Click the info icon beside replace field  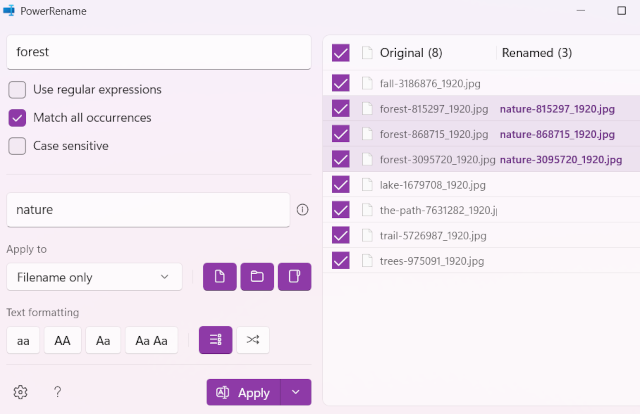[x=302, y=210]
